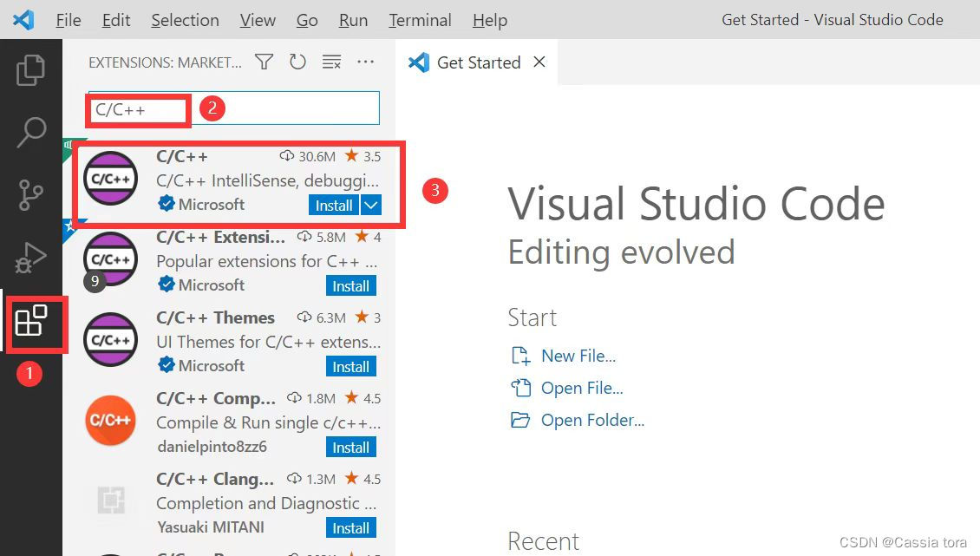This screenshot has height=556, width=980.
Task: Click publisher name danielpinto8zz6
Action: point(212,447)
